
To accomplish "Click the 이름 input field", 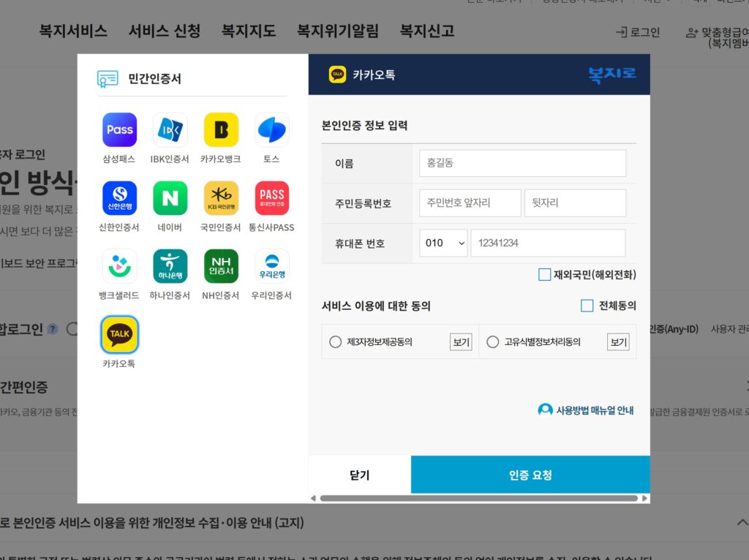I will (x=522, y=163).
